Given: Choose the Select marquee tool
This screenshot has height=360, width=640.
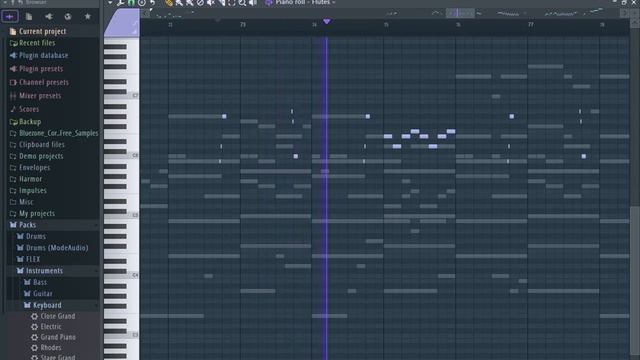Looking at the screenshot, I should tap(232, 2).
